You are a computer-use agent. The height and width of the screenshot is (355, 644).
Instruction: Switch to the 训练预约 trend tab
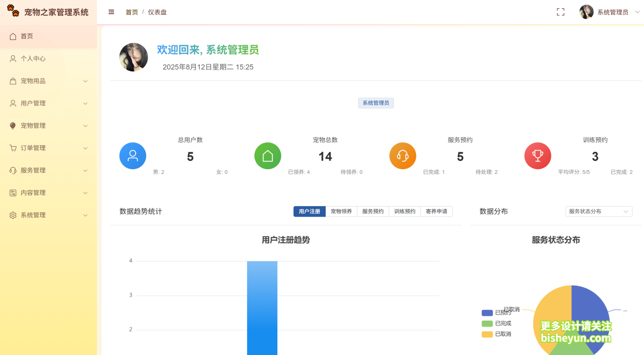point(405,212)
